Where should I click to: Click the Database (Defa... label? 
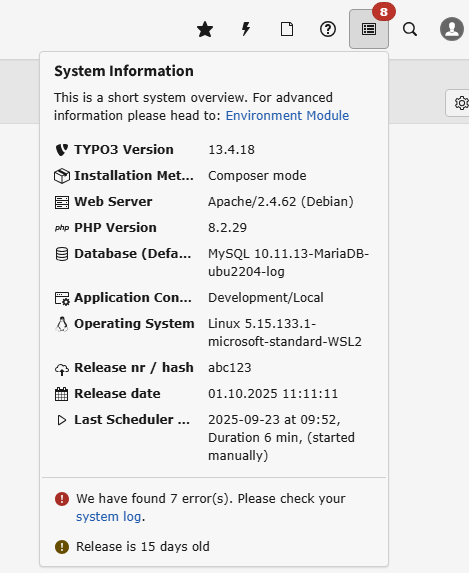[x=133, y=254]
